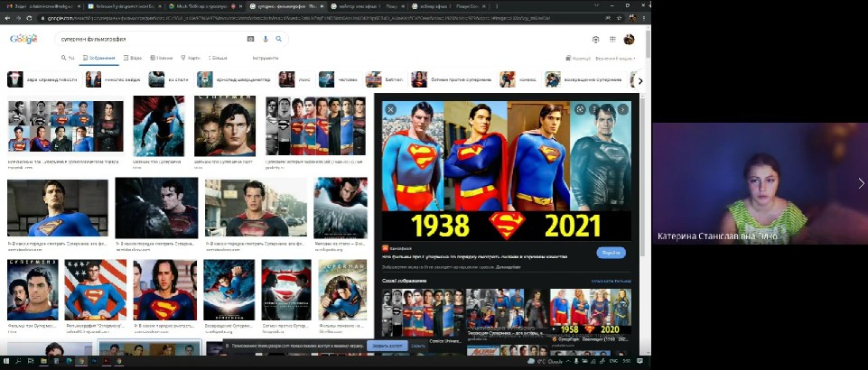The width and height of the screenshot is (868, 370).
Task: Open see more related images link
Action: point(611,281)
